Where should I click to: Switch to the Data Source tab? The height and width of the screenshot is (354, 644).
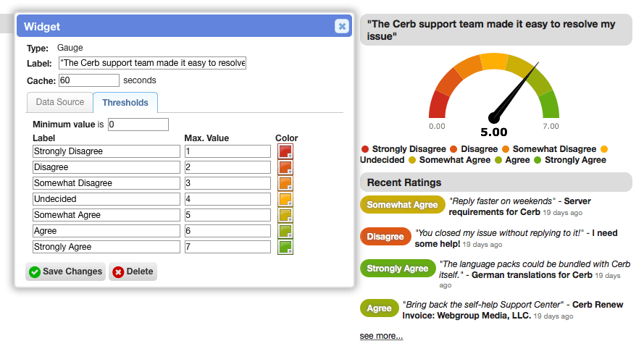pyautogui.click(x=60, y=102)
